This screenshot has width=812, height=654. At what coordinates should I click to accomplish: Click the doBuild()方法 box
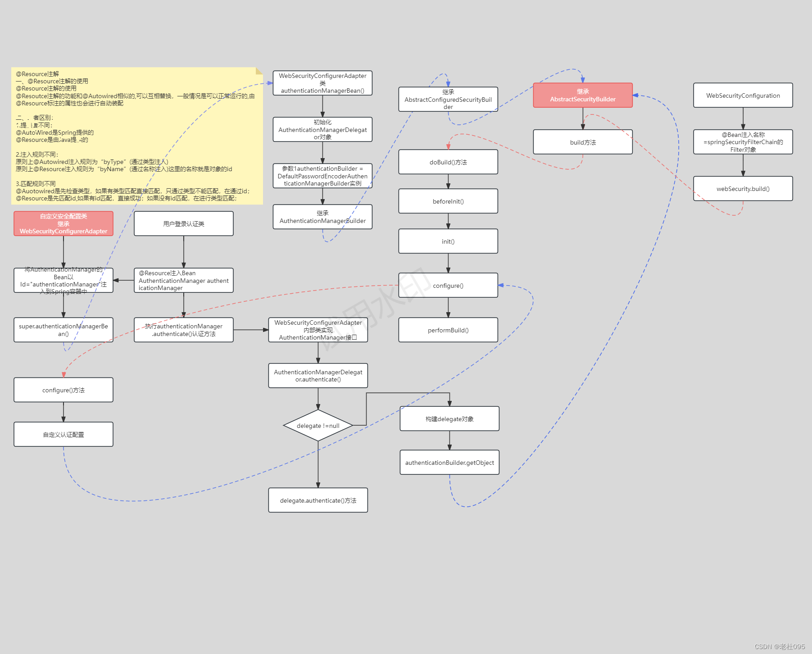tap(448, 162)
